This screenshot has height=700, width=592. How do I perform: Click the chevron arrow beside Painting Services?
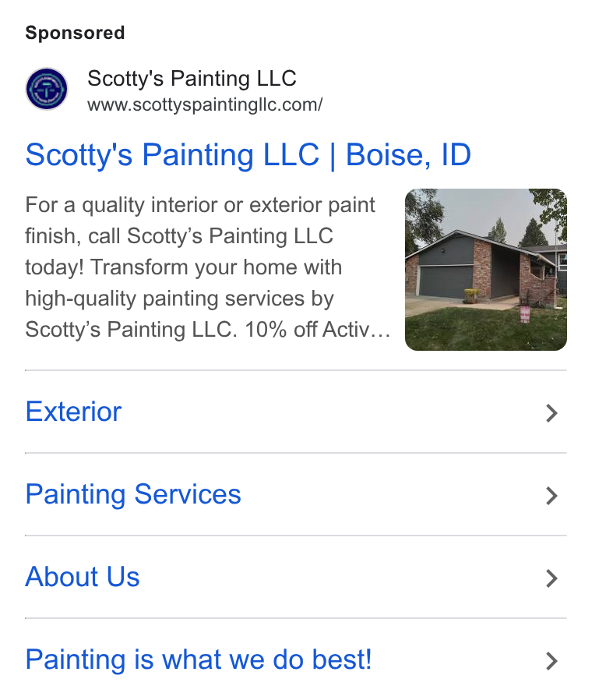(551, 496)
